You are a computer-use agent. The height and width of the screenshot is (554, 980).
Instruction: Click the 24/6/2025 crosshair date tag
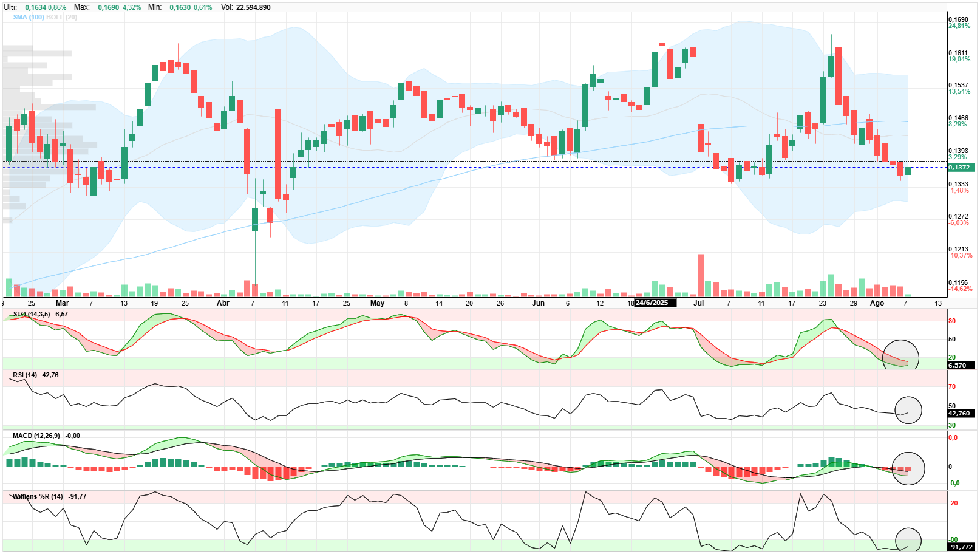click(x=655, y=303)
